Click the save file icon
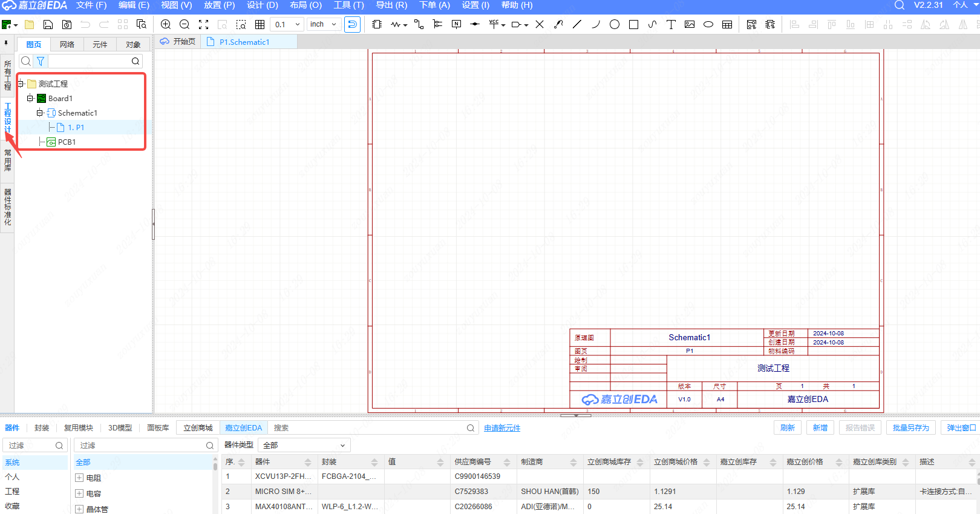This screenshot has width=980, height=514. point(48,24)
